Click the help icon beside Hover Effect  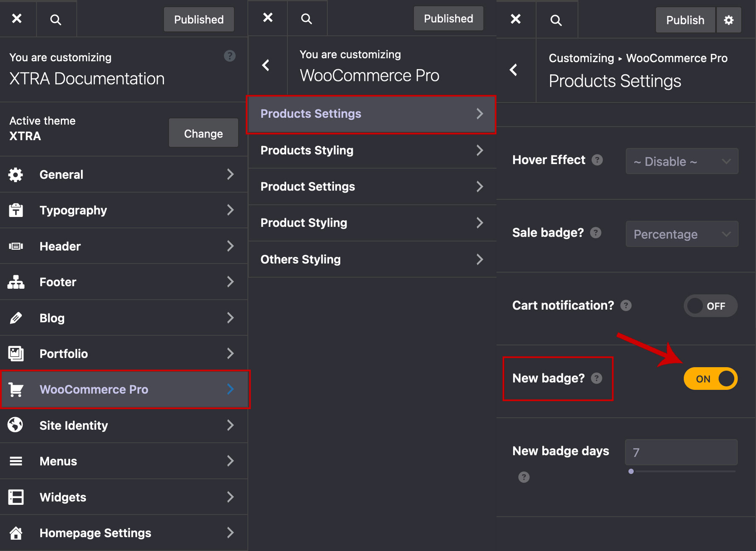(x=597, y=160)
